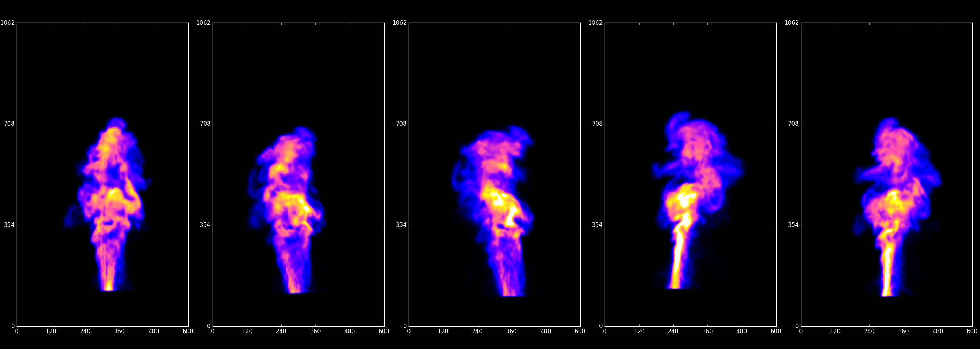980x349 pixels.
Task: Select the 708 y-axis label of the third plot
Action: 401,124
